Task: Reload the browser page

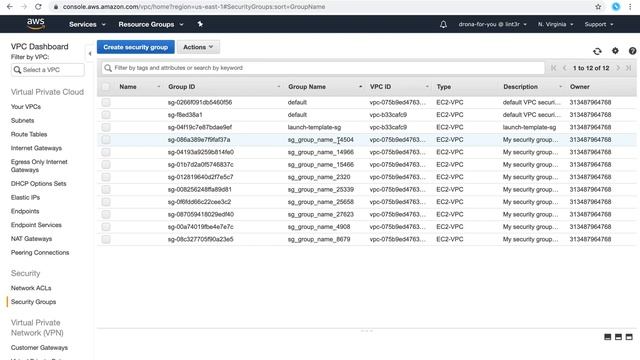Action: click(38, 7)
